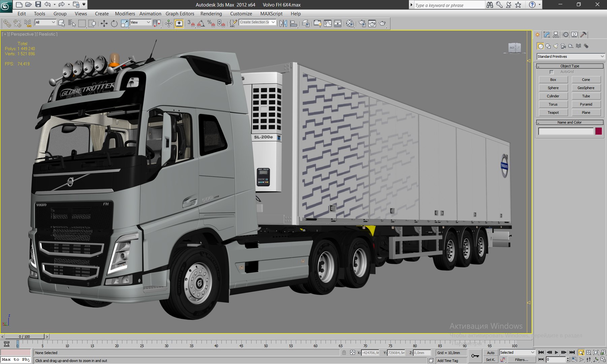Activate the Select and Move tool
Image resolution: width=607 pixels, height=364 pixels.
104,23
